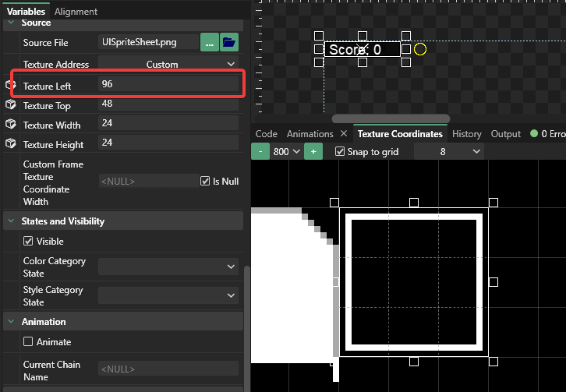This screenshot has width=566, height=392.
Task: Open the History tab
Action: click(x=466, y=134)
